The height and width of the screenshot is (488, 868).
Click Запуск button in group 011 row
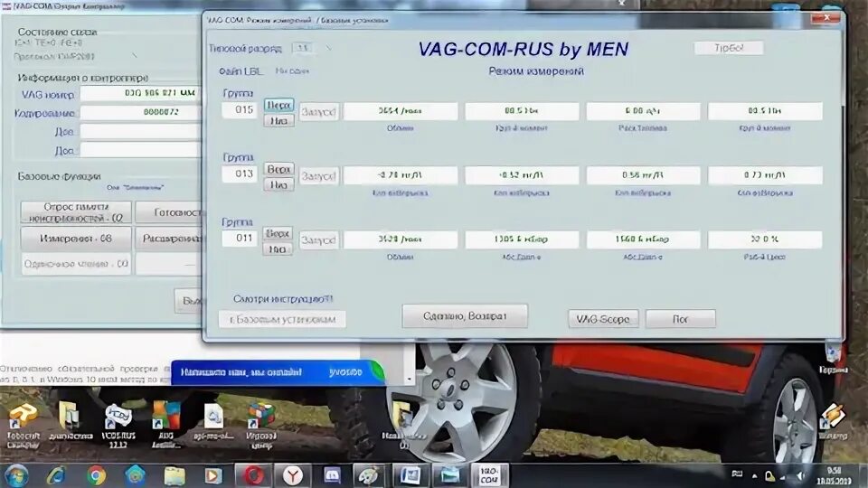319,240
